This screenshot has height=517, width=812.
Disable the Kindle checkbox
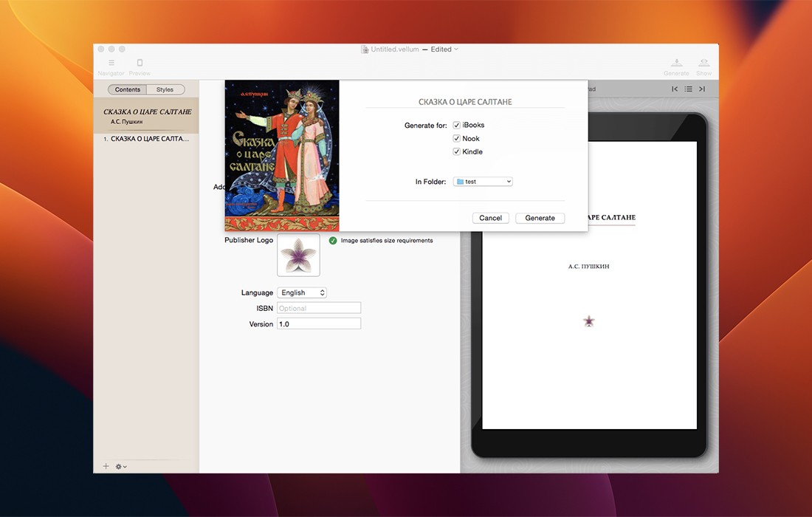(x=457, y=152)
